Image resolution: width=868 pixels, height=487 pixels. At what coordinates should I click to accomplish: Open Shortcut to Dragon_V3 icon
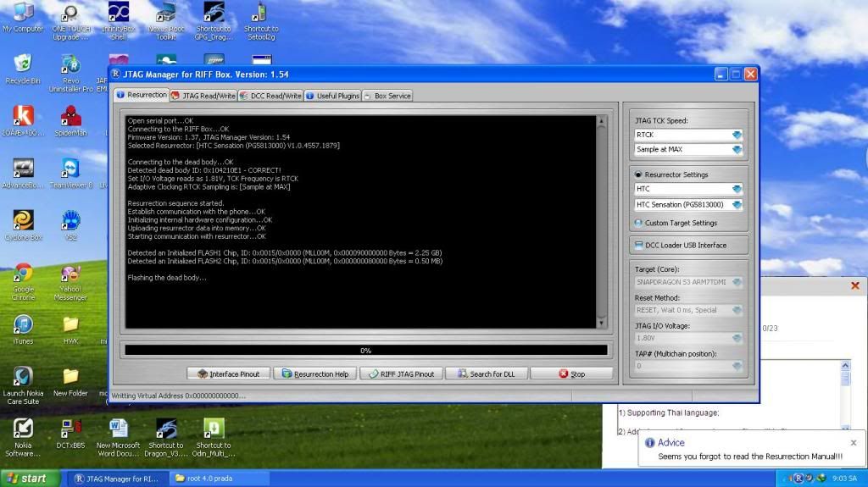(x=166, y=437)
